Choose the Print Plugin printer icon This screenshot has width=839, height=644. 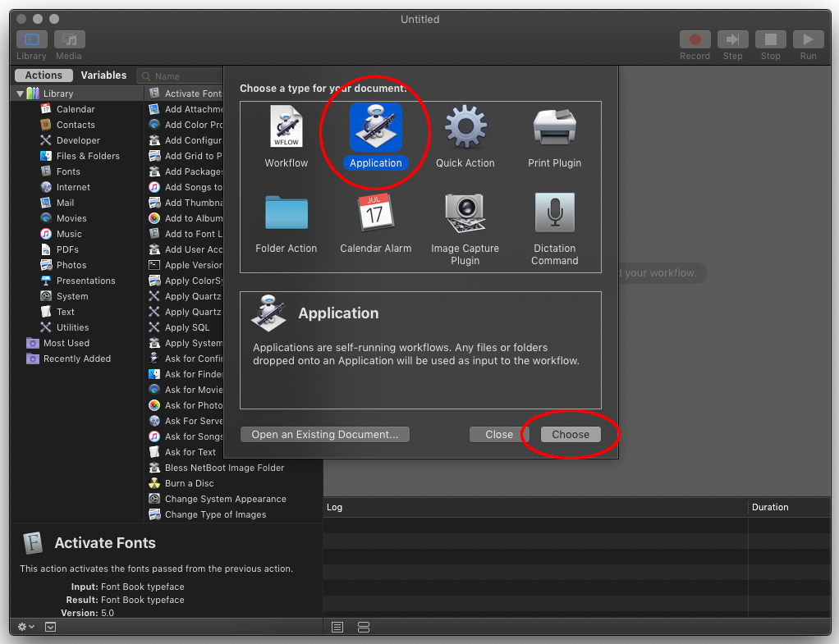point(554,127)
